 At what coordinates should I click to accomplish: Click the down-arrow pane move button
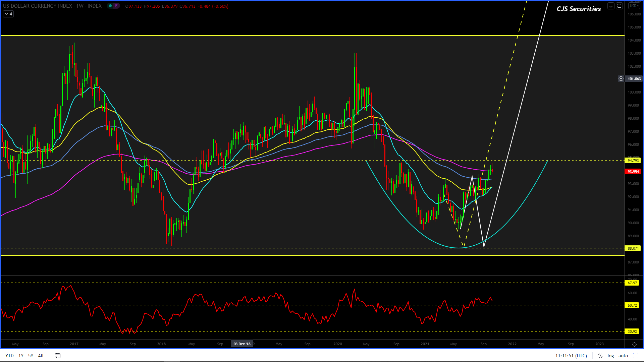pyautogui.click(x=611, y=6)
